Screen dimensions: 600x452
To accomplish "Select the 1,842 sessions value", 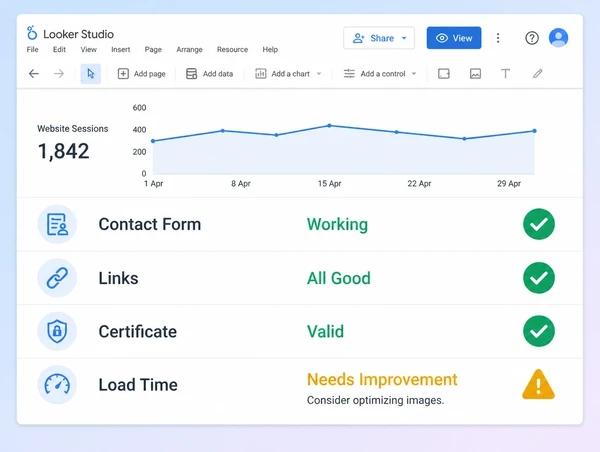I will click(x=64, y=151).
